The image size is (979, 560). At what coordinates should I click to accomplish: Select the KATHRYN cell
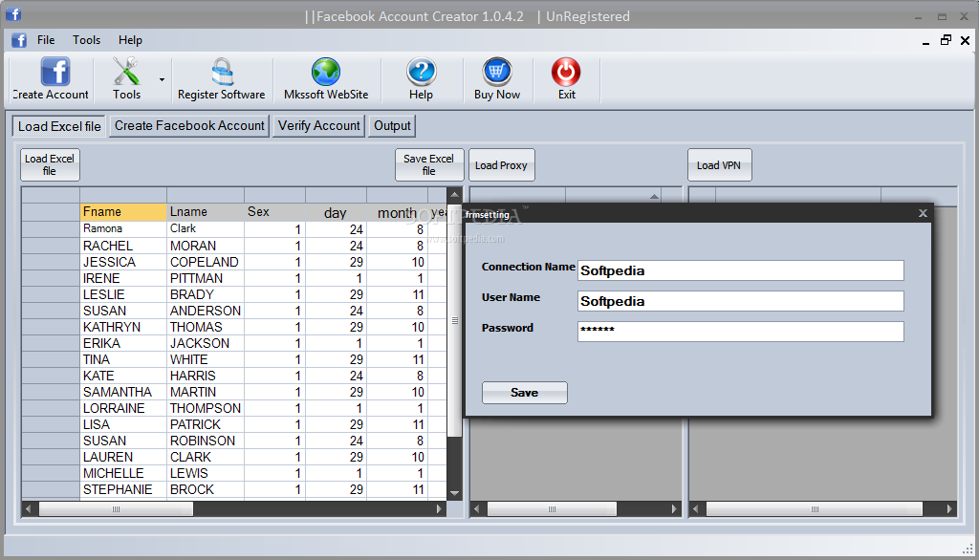click(123, 327)
